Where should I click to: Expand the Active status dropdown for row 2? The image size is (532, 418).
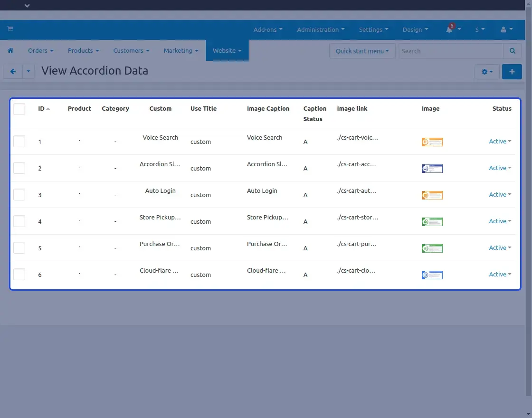coord(500,168)
